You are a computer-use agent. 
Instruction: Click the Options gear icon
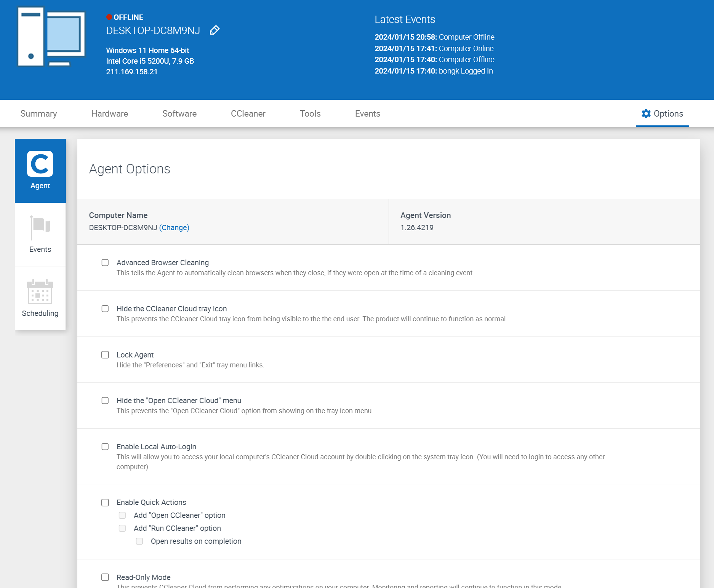pos(646,114)
